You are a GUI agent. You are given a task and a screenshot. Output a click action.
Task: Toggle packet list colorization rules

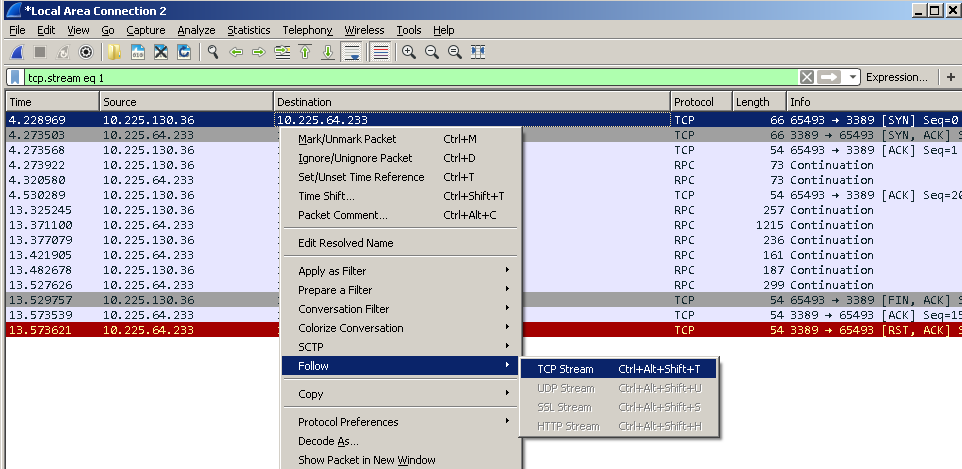tap(380, 52)
